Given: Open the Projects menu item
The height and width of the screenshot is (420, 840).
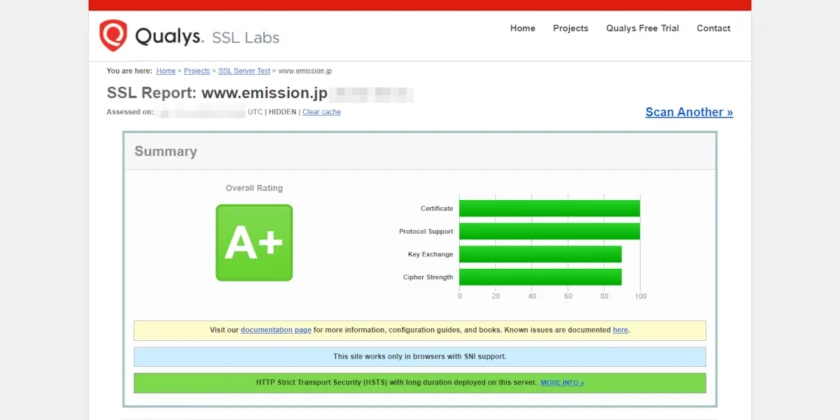Looking at the screenshot, I should 571,28.
